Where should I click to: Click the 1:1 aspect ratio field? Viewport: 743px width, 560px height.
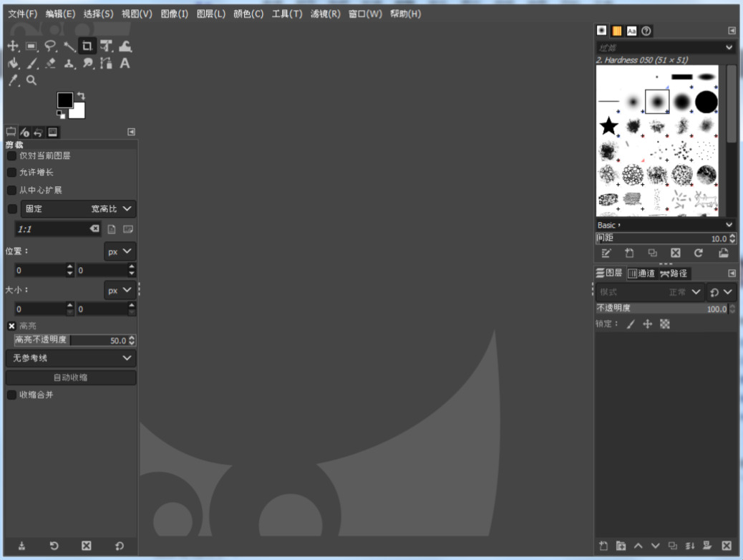click(52, 229)
